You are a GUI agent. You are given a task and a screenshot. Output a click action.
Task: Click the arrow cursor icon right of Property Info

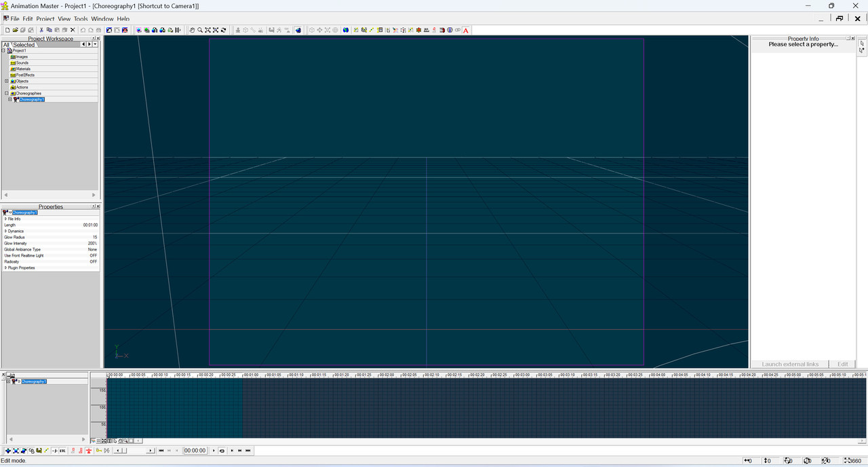coord(862,43)
